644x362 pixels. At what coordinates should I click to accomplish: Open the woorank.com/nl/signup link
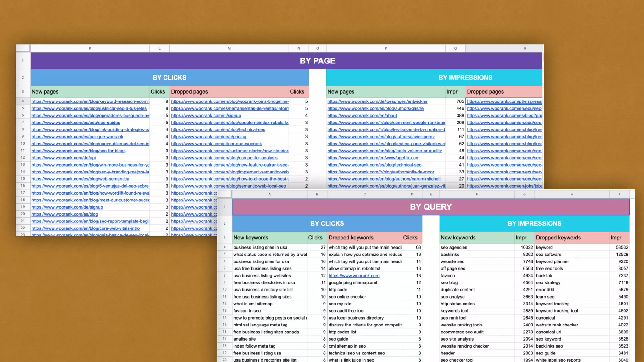pos(206,115)
